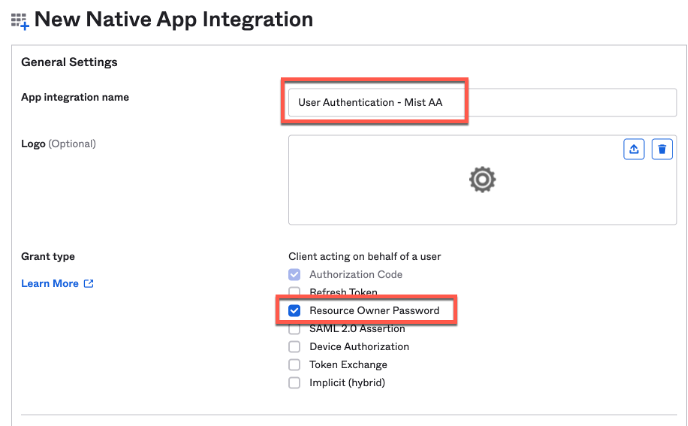Click the external link icon beside Learn More
Image resolution: width=688 pixels, height=426 pixels.
pyautogui.click(x=89, y=284)
